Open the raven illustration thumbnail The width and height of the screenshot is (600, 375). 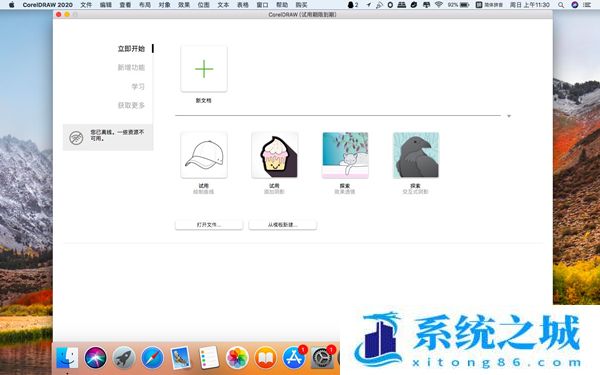[416, 155]
